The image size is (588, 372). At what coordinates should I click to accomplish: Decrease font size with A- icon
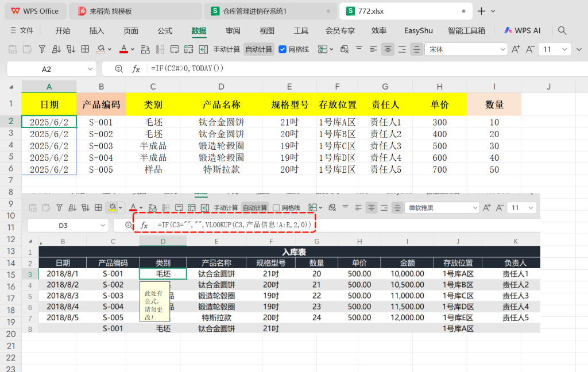tap(530, 49)
